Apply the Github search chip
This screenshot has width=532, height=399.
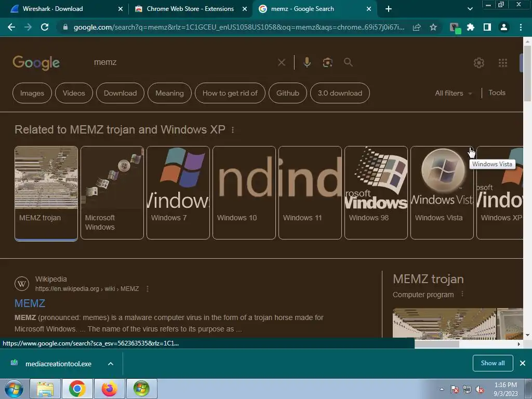287,93
